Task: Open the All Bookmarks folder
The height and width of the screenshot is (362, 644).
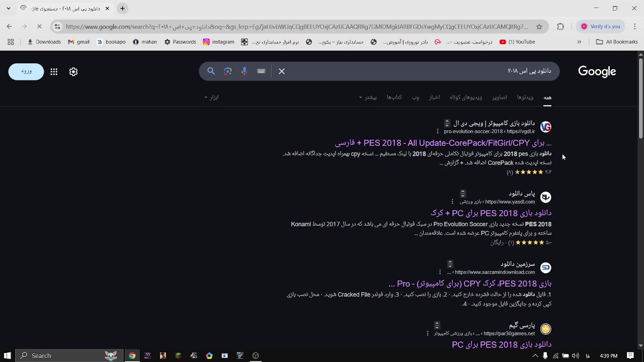Action: coord(617,42)
